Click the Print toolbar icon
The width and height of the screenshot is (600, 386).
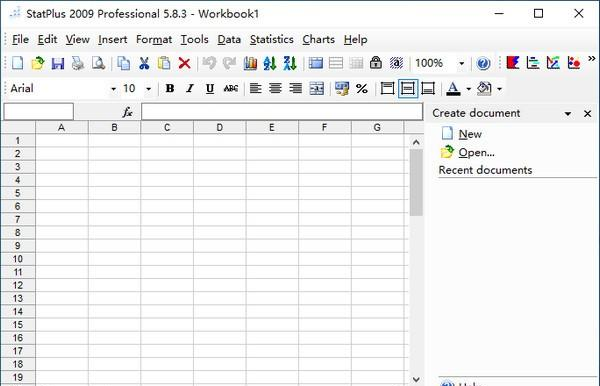pyautogui.click(x=78, y=63)
